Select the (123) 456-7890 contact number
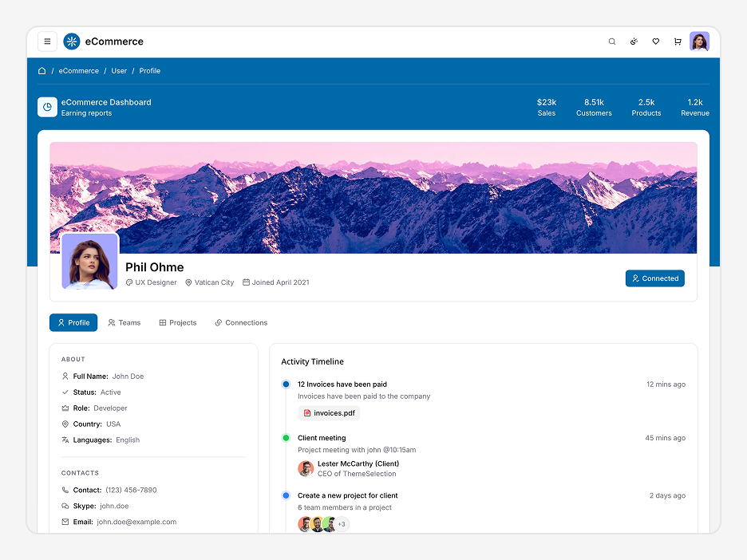This screenshot has height=560, width=747. tap(131, 490)
